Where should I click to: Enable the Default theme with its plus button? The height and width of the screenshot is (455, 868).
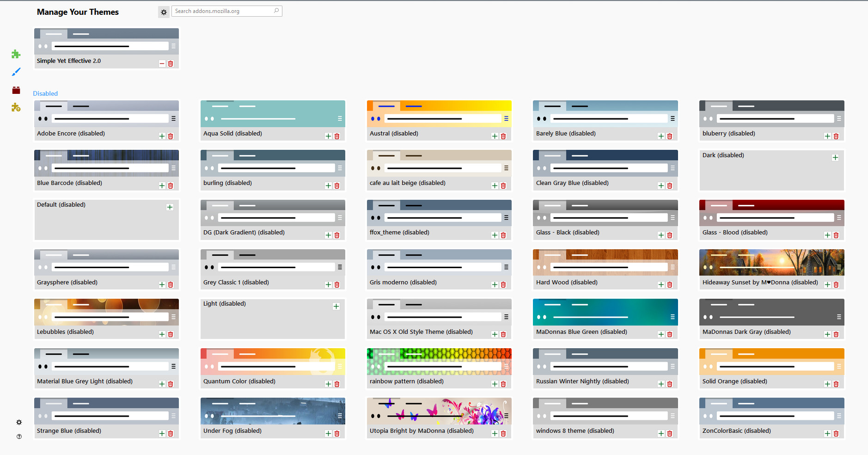pos(170,207)
